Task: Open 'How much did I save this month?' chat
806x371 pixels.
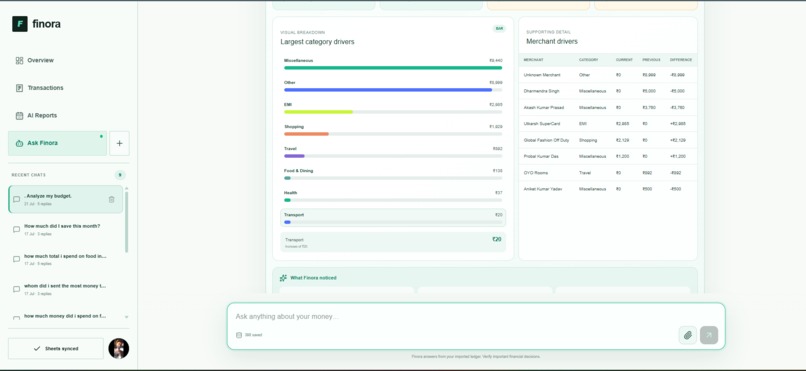Action: pos(66,229)
